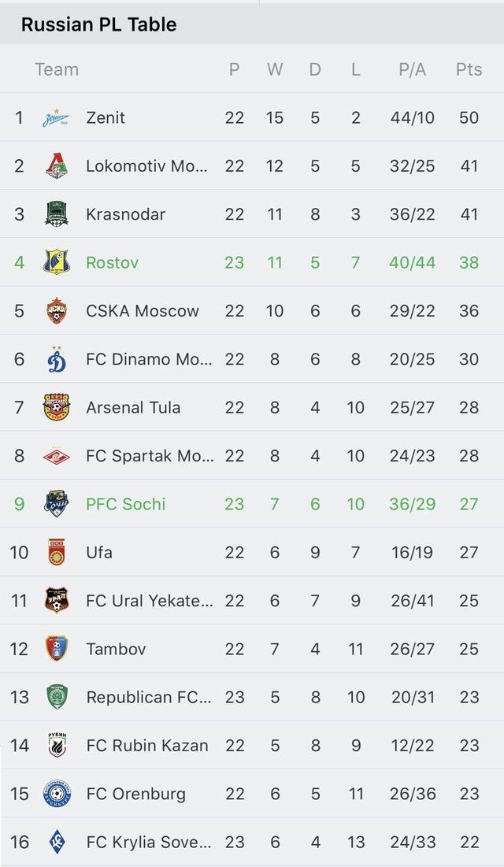The width and height of the screenshot is (504, 867).
Task: Click the PFC Sochi badge icon
Action: click(56, 504)
